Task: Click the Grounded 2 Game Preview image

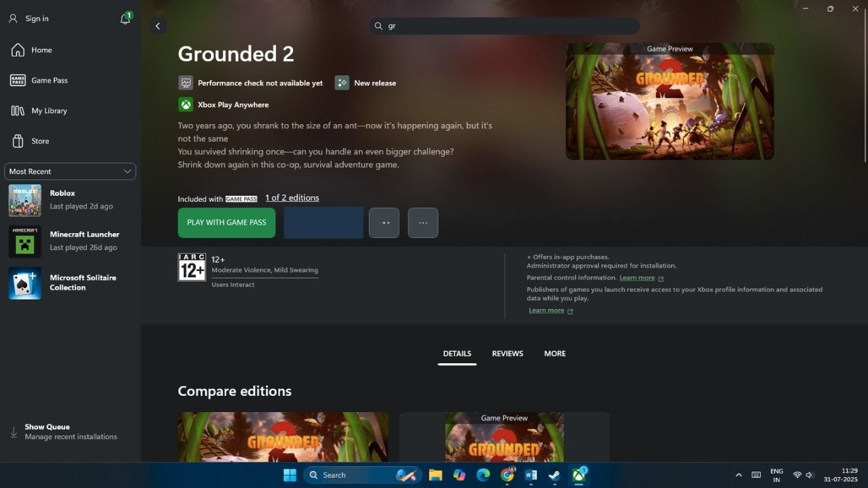Action: [x=670, y=102]
